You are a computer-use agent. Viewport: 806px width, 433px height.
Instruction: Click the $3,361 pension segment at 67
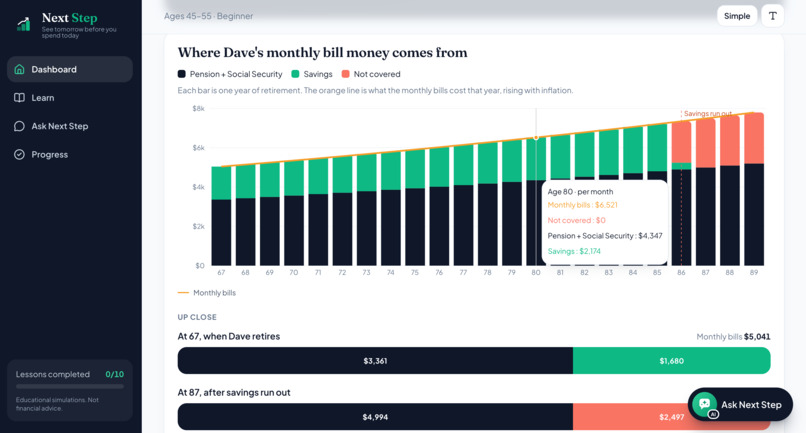pos(375,360)
